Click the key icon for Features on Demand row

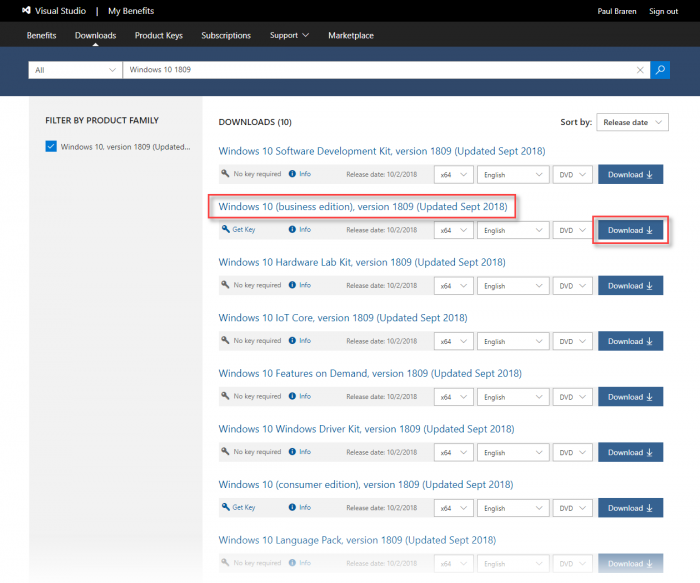[225, 396]
